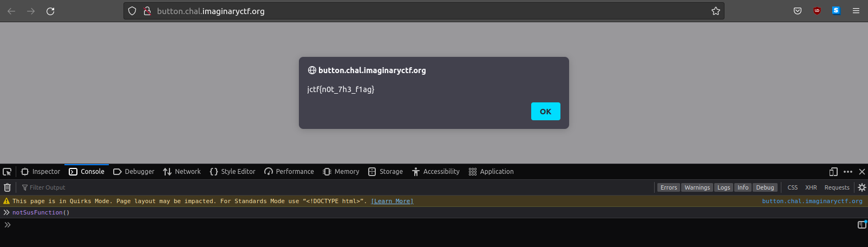This screenshot has height=247, width=868.
Task: Open the uBlock Origin extension
Action: 817,11
